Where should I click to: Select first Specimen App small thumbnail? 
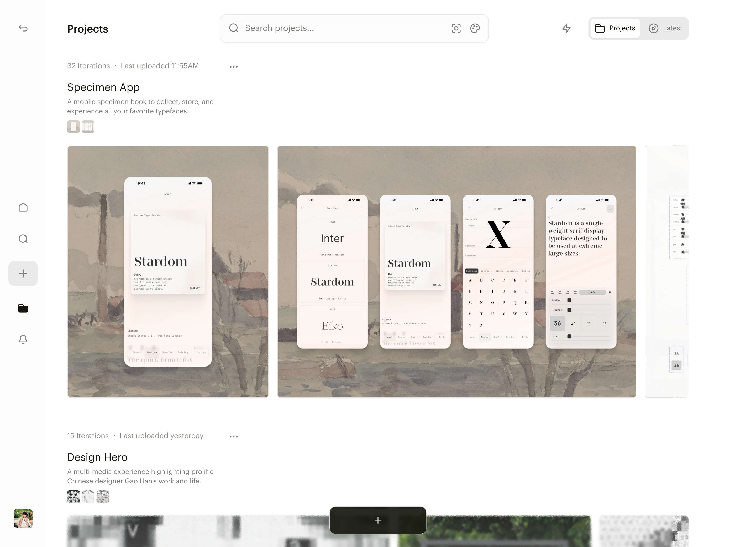(73, 127)
